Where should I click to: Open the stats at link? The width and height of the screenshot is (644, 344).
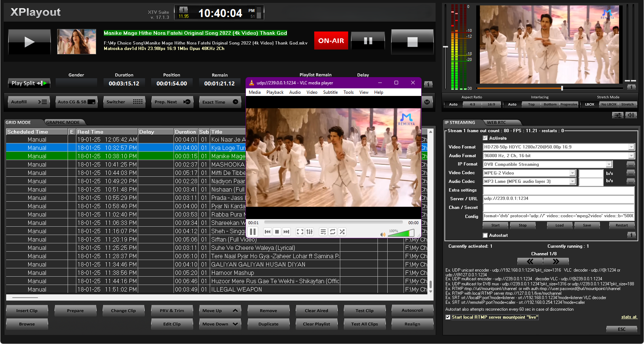(629, 317)
